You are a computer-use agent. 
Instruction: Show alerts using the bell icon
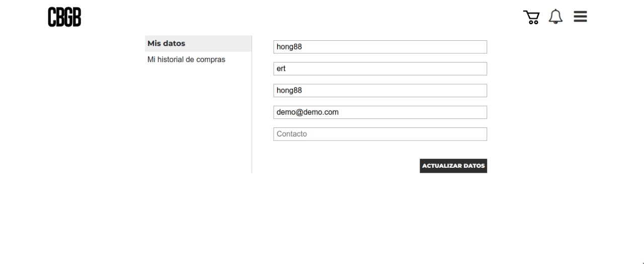(555, 17)
